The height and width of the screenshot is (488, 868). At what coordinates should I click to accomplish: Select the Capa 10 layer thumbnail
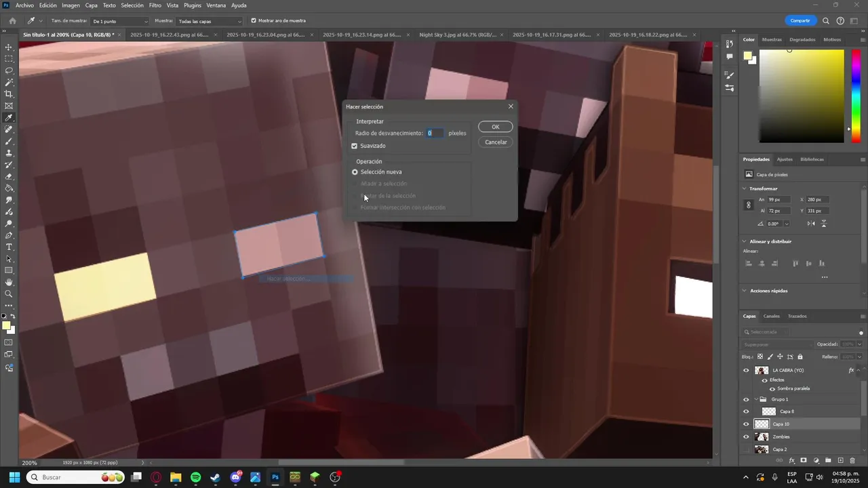tap(762, 424)
